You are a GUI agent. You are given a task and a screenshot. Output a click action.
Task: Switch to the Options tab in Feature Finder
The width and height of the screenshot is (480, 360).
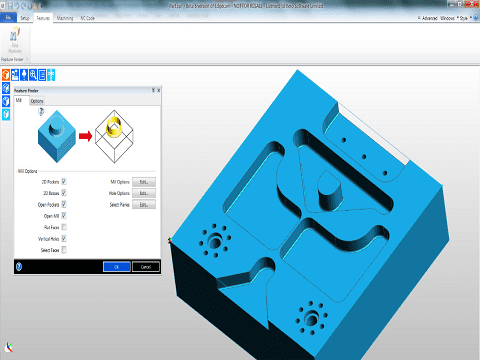(37, 101)
